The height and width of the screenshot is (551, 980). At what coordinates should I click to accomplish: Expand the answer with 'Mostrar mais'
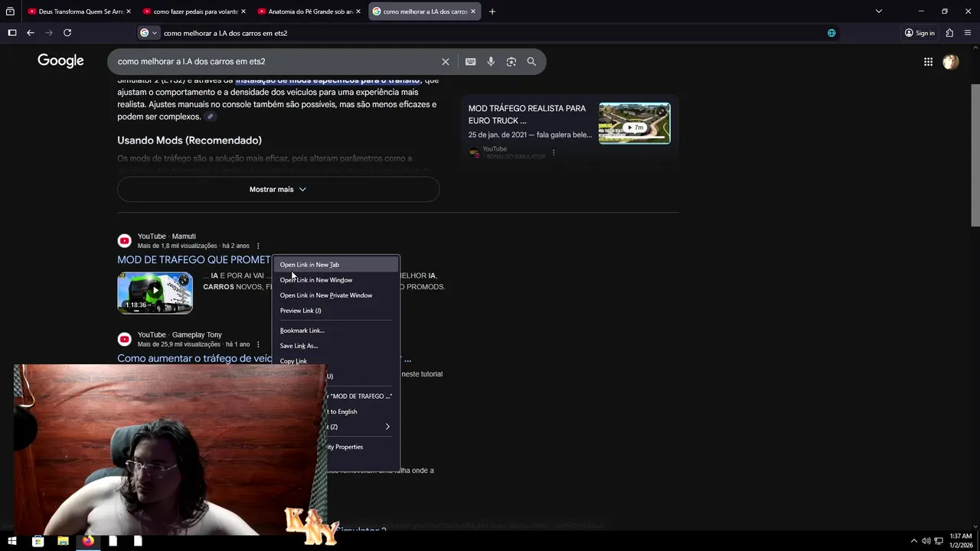click(x=278, y=189)
